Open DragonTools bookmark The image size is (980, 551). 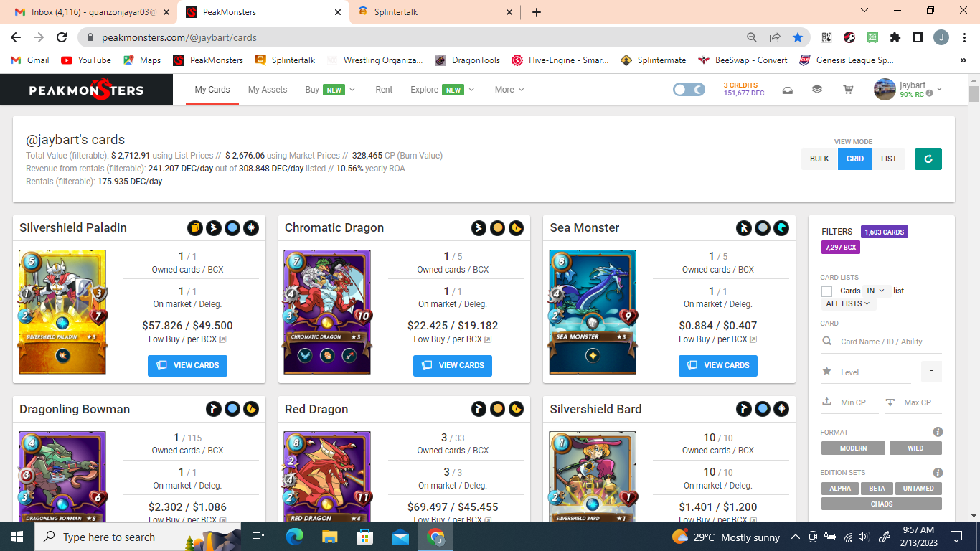coord(467,60)
